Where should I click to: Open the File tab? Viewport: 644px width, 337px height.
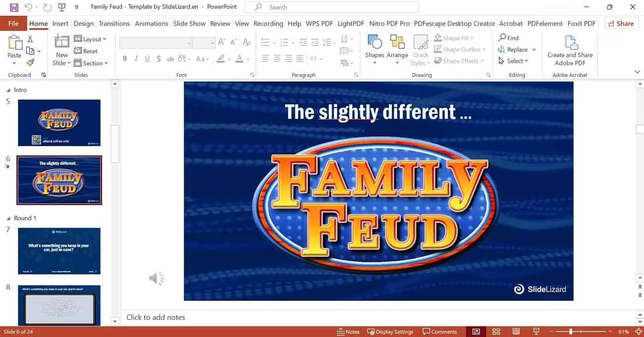point(13,23)
